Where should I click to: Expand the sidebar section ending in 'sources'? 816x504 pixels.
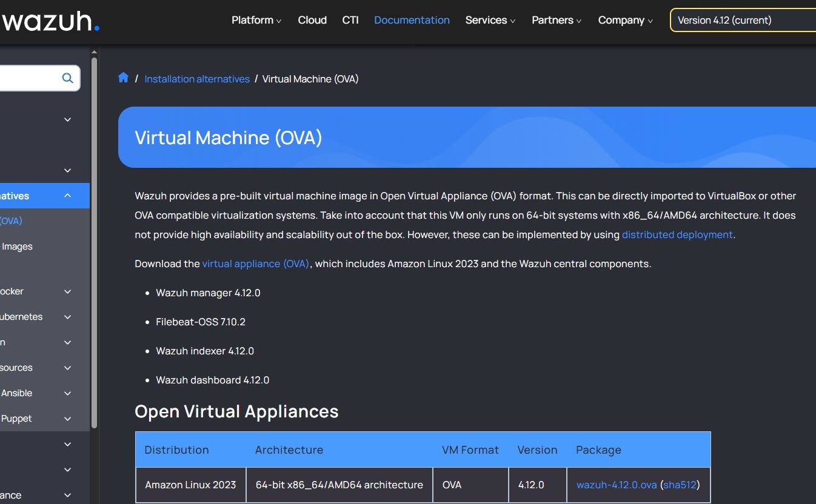tap(67, 368)
